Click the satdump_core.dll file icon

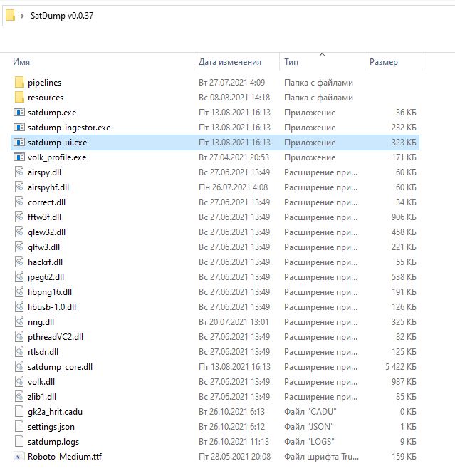pos(19,366)
